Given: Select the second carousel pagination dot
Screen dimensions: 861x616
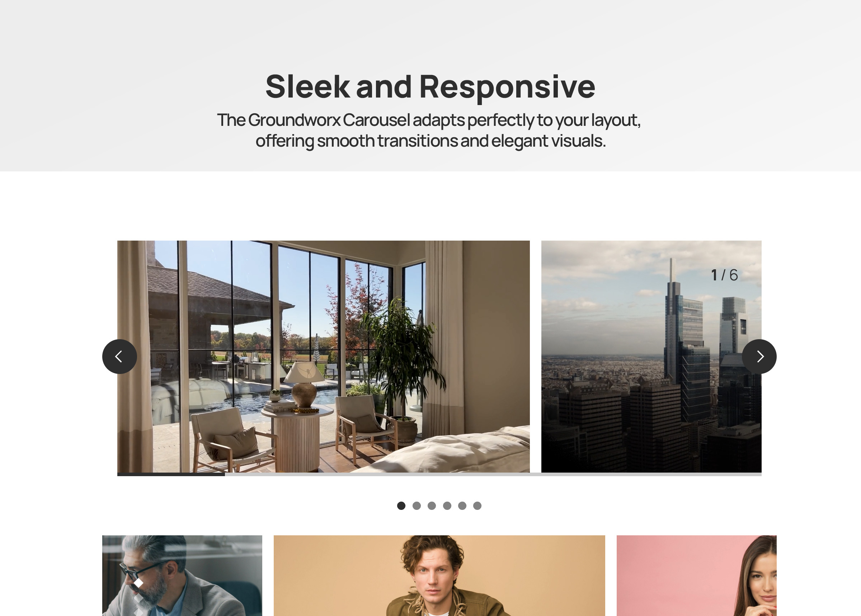Looking at the screenshot, I should tap(416, 506).
